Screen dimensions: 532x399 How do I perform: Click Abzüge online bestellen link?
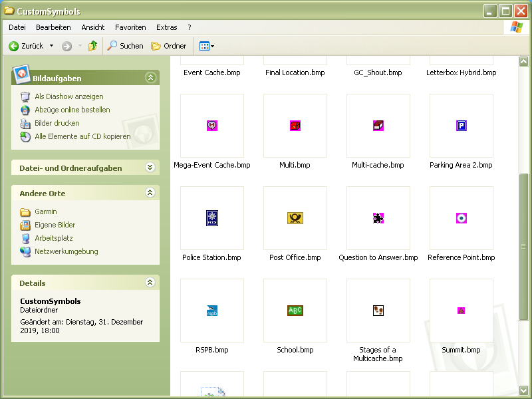[72, 110]
